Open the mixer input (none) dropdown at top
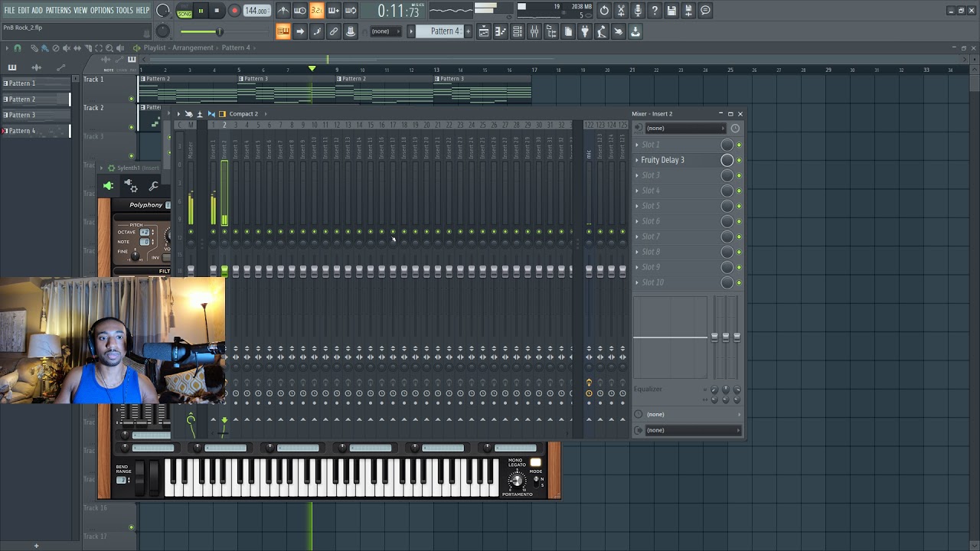Image resolution: width=980 pixels, height=551 pixels. coord(686,128)
